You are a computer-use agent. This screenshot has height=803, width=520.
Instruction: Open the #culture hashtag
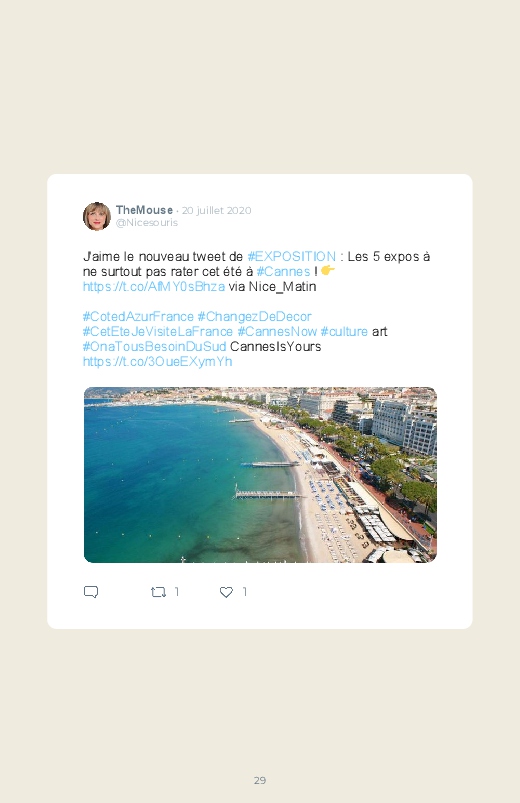click(x=344, y=331)
